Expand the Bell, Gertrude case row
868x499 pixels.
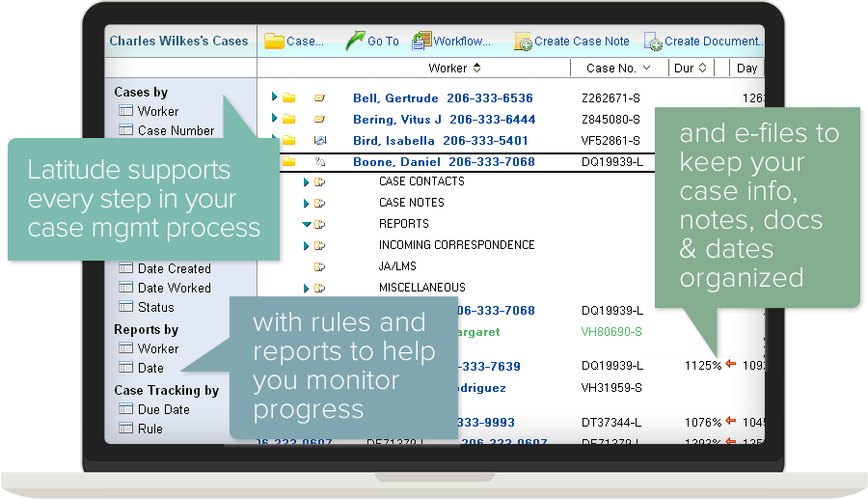[274, 97]
